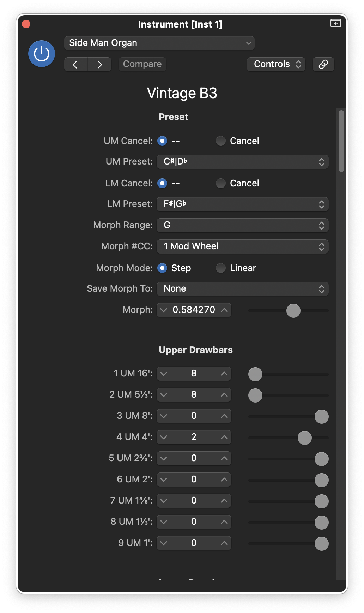This screenshot has height=613, width=364.
Task: Click the vertical scrollbar thumb
Action: (x=341, y=141)
